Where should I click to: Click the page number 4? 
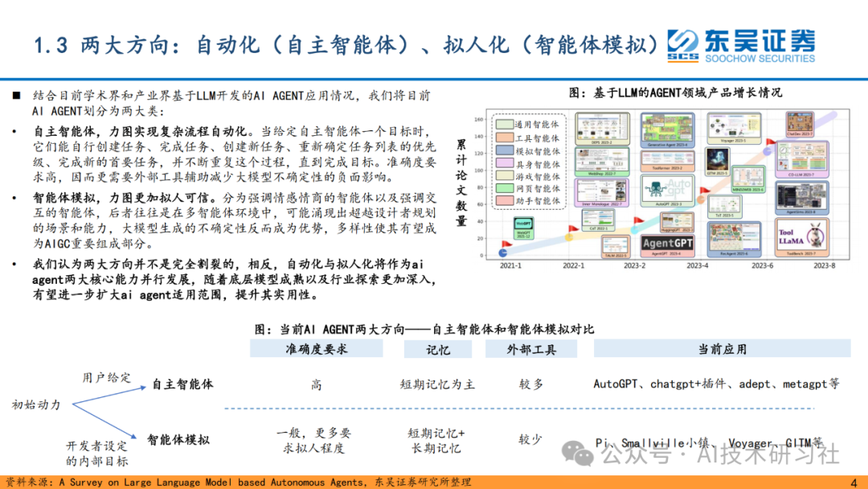click(x=854, y=483)
